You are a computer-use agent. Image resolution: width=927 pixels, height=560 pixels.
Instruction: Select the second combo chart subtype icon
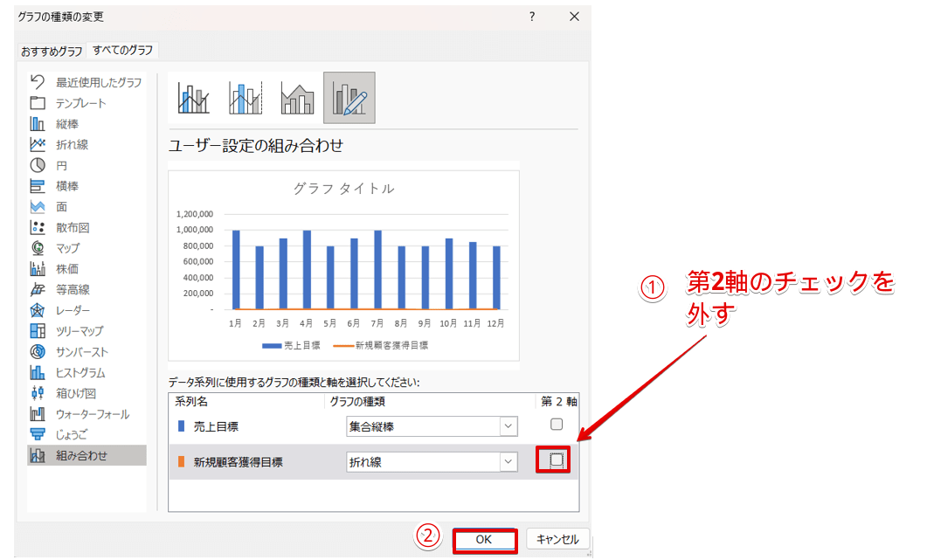(x=246, y=98)
